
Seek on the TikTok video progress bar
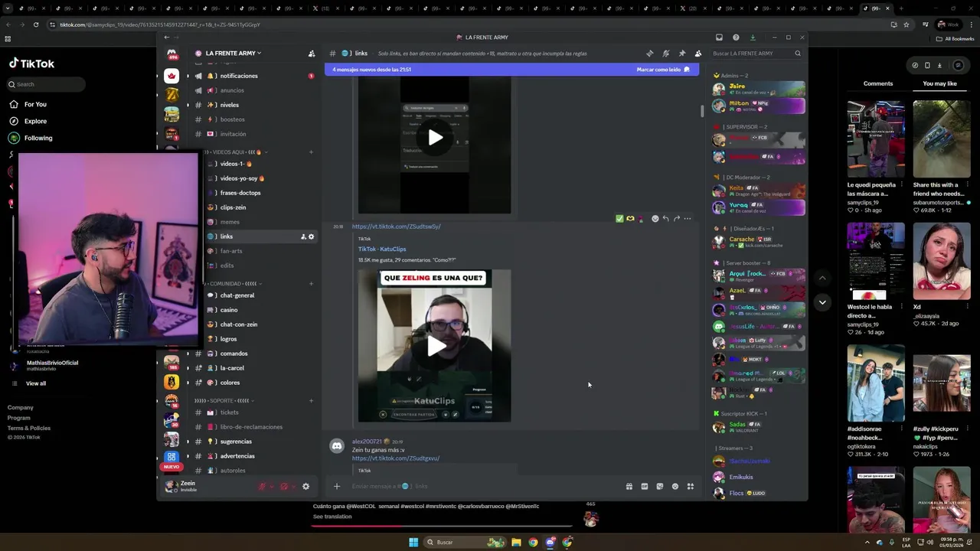(x=442, y=526)
